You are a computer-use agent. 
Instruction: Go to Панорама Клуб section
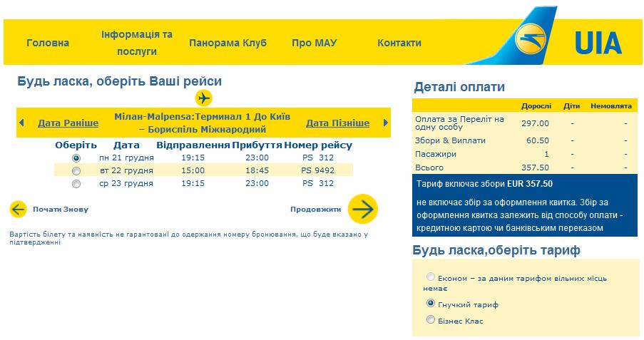coord(228,43)
